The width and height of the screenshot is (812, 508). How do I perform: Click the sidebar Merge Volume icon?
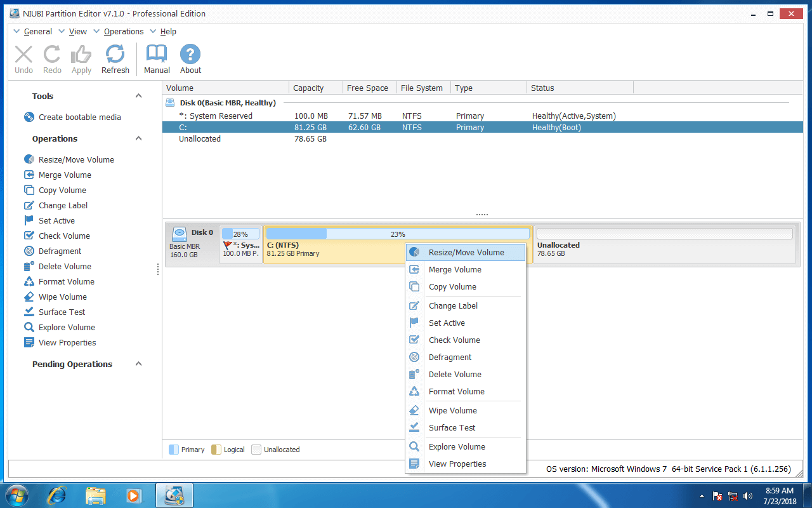tap(29, 175)
